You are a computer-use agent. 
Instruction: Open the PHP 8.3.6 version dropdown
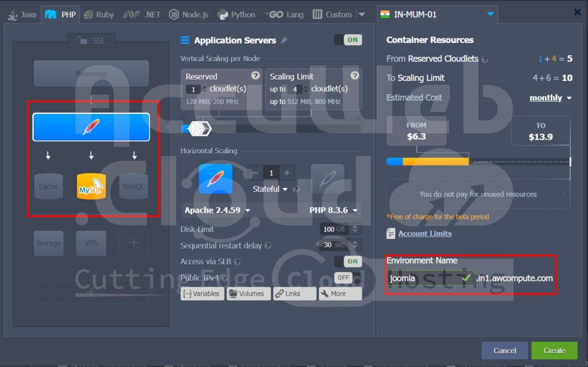334,210
